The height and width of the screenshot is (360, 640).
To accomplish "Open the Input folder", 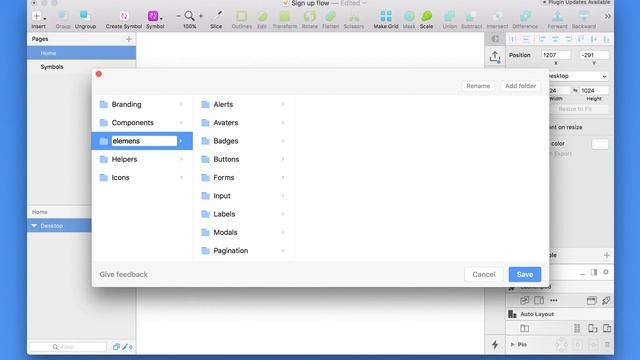I will point(244,196).
